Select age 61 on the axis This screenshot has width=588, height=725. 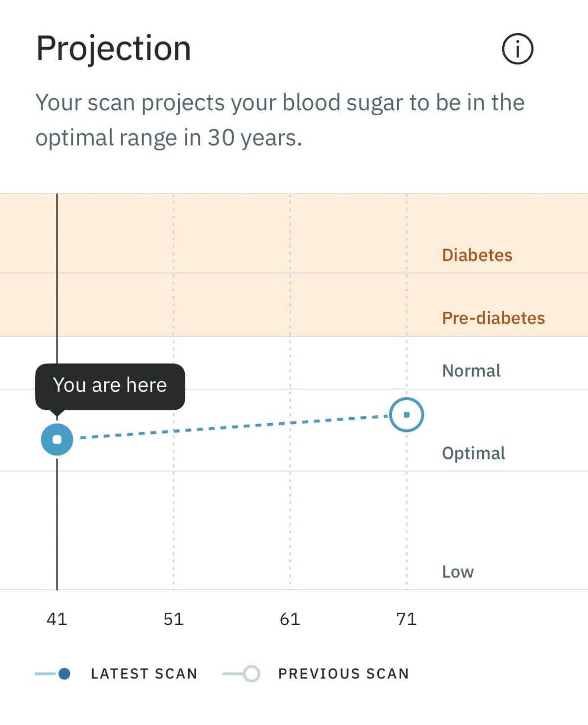point(290,619)
